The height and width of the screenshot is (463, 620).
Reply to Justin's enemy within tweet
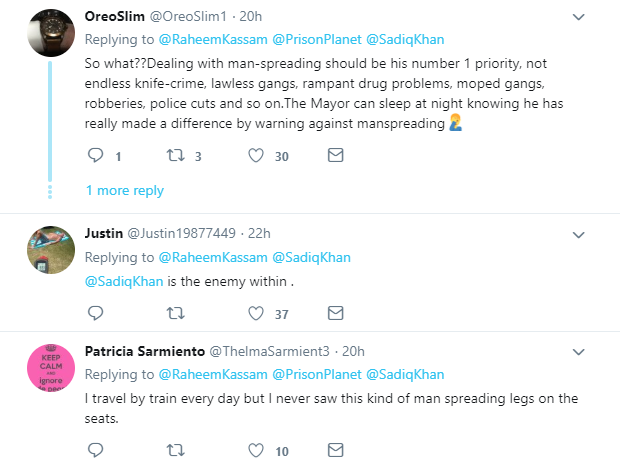pyautogui.click(x=95, y=313)
